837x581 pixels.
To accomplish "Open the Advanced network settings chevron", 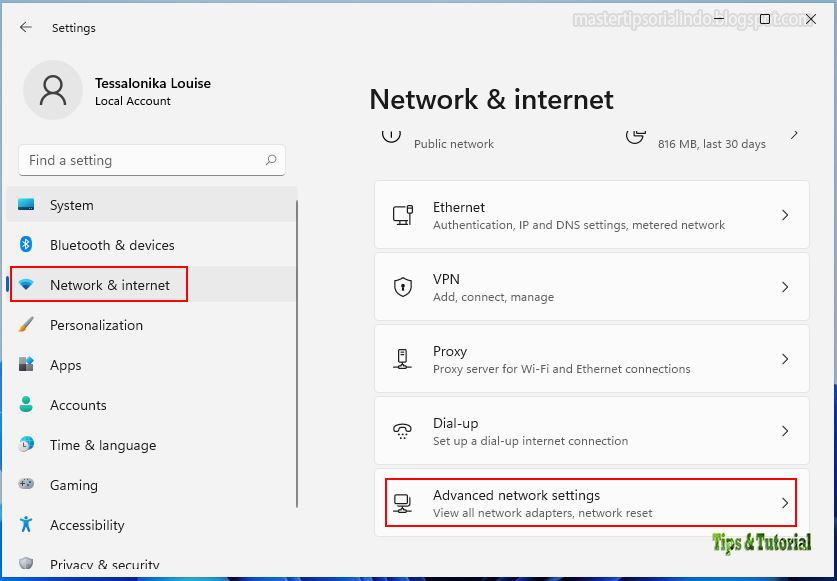I will coord(785,503).
